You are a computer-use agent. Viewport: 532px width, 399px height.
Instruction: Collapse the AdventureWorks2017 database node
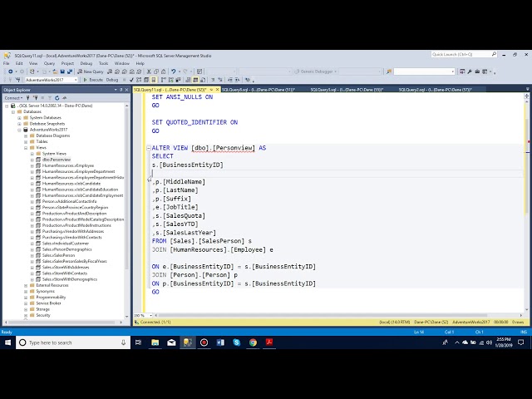[19, 130]
